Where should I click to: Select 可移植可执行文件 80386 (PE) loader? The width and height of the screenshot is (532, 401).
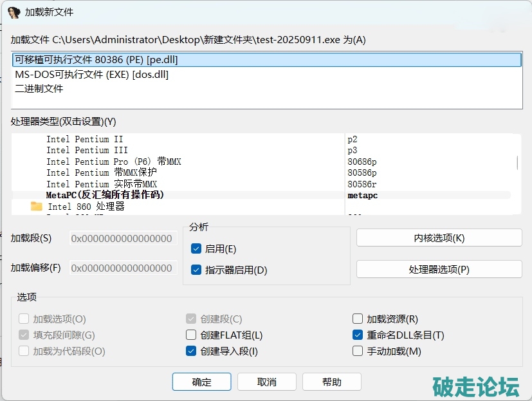pyautogui.click(x=96, y=60)
